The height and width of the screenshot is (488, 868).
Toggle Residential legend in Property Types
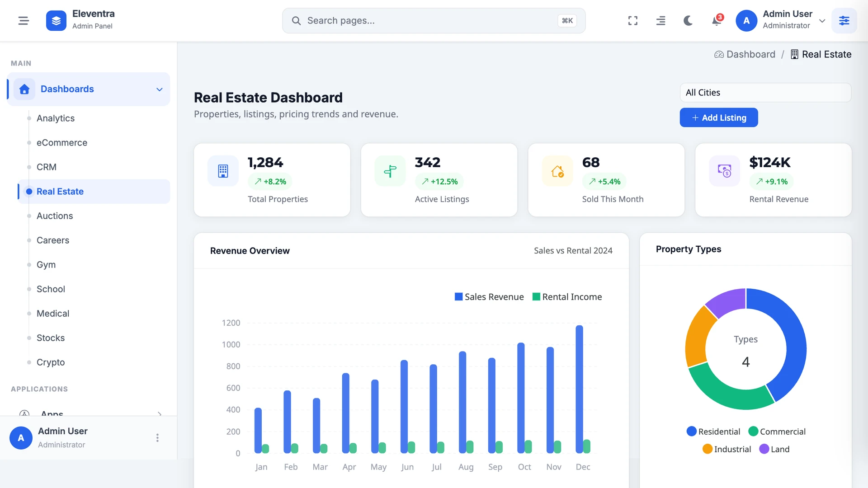pyautogui.click(x=713, y=432)
